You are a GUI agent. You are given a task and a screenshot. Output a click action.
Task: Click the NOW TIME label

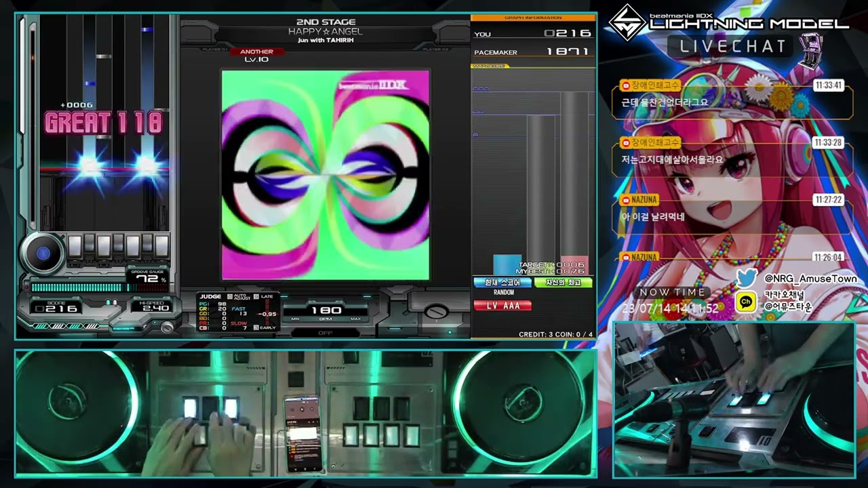(673, 292)
